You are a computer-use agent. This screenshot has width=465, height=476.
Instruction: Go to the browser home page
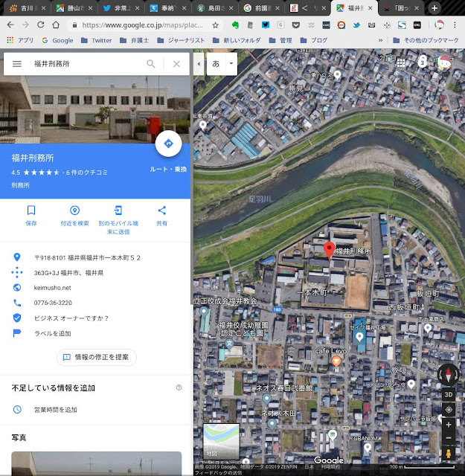coord(56,25)
